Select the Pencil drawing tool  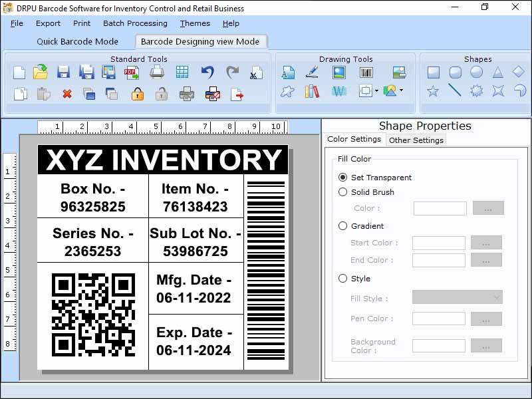[x=311, y=72]
